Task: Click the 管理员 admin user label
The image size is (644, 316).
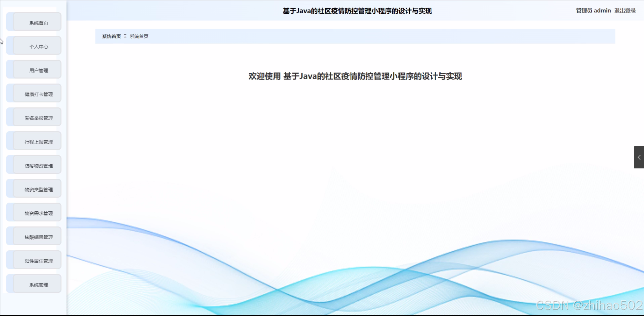Action: (593, 11)
